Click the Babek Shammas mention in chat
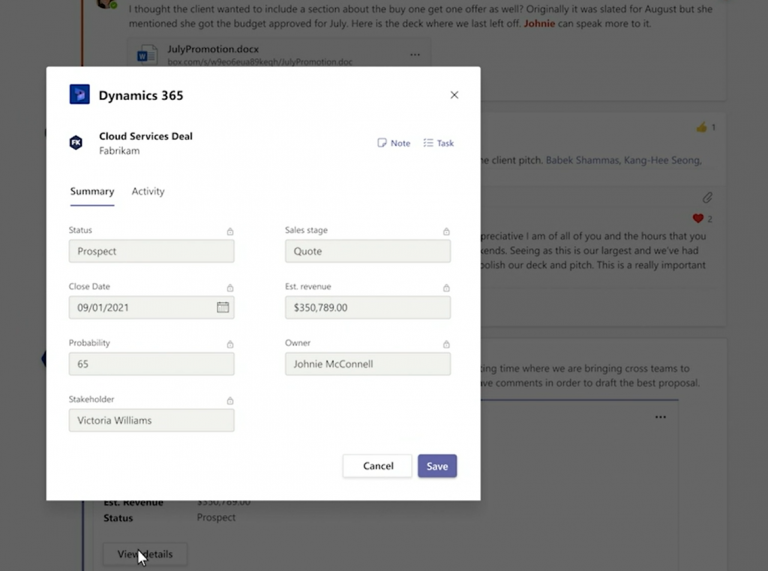 coord(582,160)
